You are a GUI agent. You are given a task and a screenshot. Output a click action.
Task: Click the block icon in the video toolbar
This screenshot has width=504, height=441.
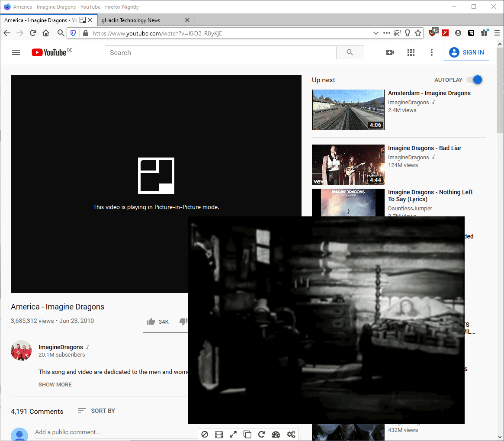205,435
